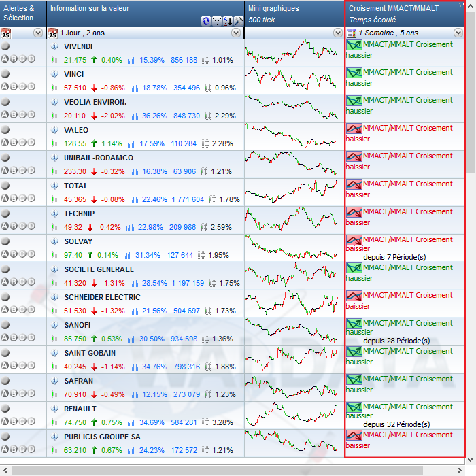Click calendar icon beside 1 Jour, 2 ans
Image resolution: width=476 pixels, height=476 pixels.
pos(53,33)
